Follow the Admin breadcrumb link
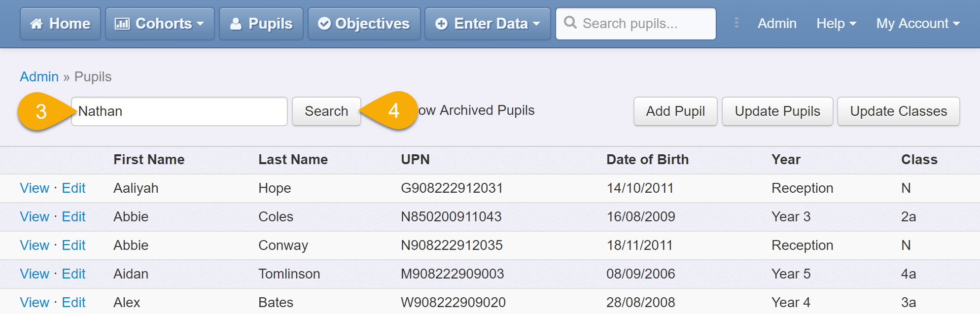This screenshot has width=980, height=314. pos(39,77)
